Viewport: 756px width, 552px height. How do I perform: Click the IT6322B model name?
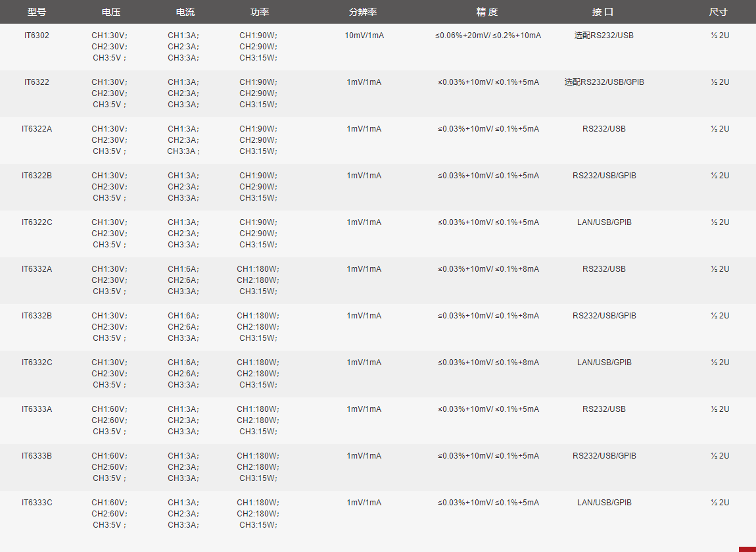[x=37, y=176]
